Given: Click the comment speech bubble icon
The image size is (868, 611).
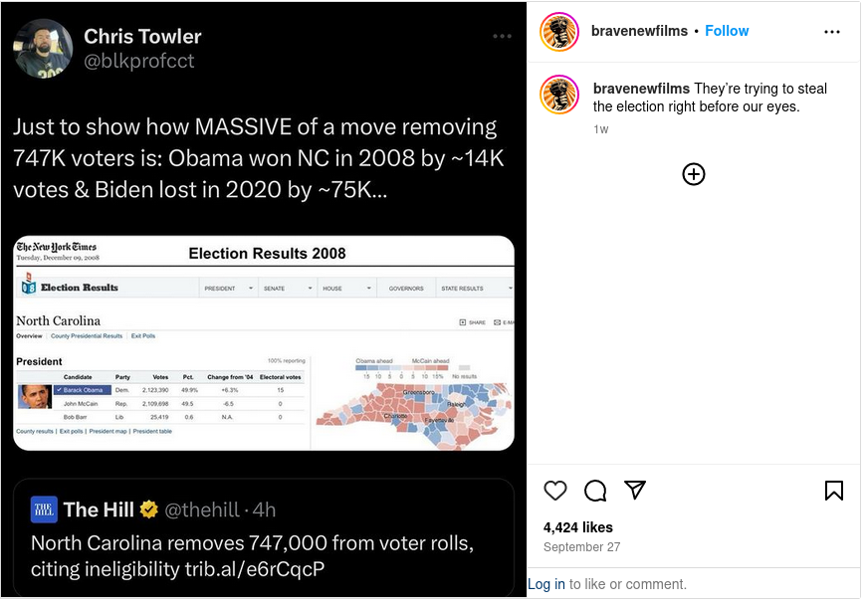Looking at the screenshot, I should point(595,491).
